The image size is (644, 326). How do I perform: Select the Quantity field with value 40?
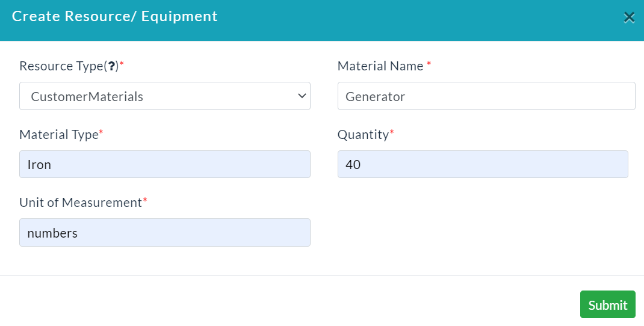(483, 164)
